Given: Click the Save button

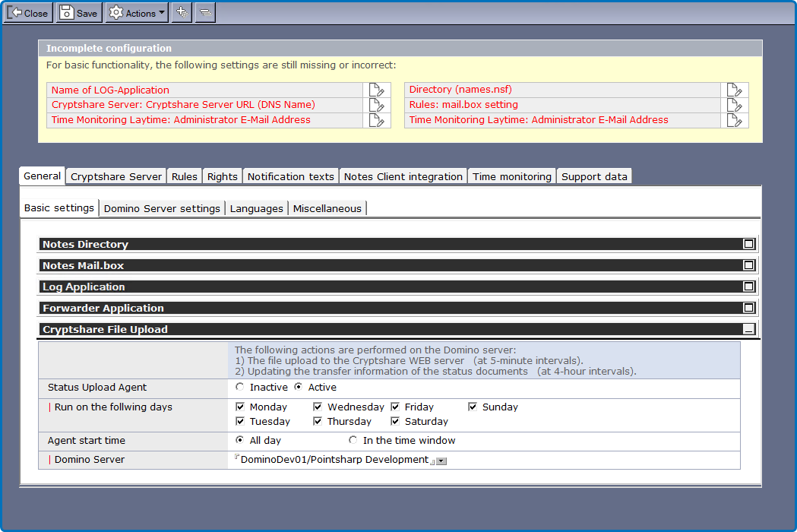Looking at the screenshot, I should click(x=79, y=13).
